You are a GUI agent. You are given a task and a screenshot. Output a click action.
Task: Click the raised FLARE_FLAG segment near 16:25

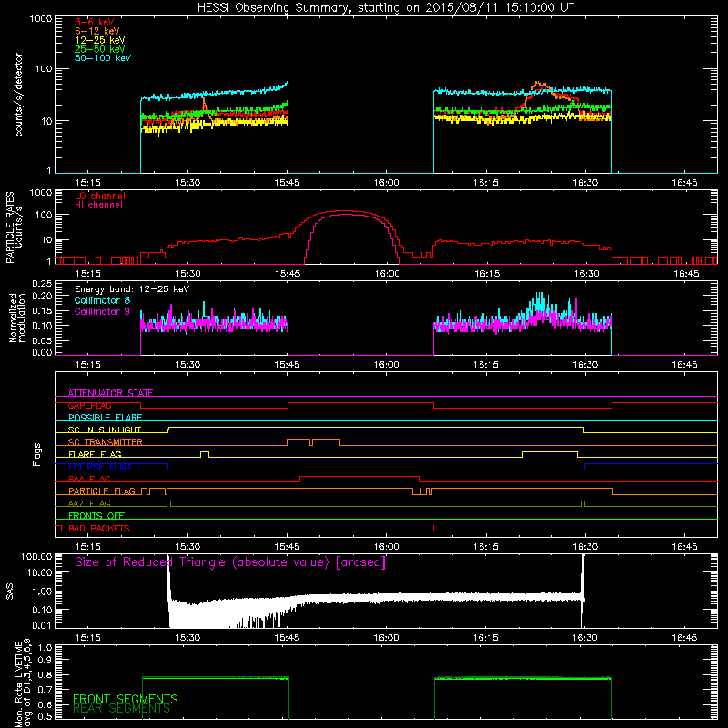(551, 451)
